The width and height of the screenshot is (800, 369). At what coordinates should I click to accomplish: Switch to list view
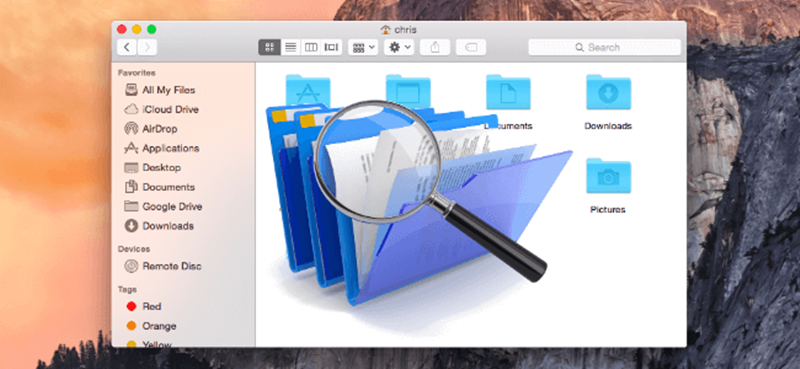(x=290, y=47)
